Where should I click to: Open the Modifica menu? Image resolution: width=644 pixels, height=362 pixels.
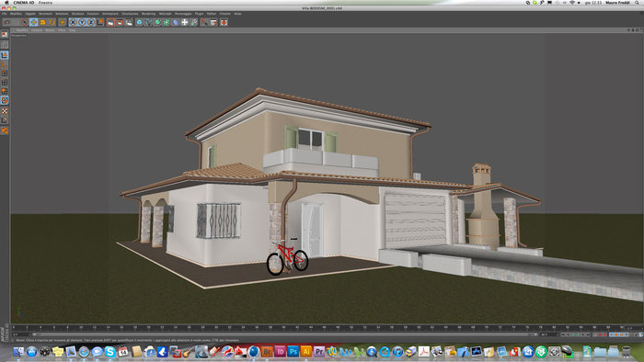[16, 14]
